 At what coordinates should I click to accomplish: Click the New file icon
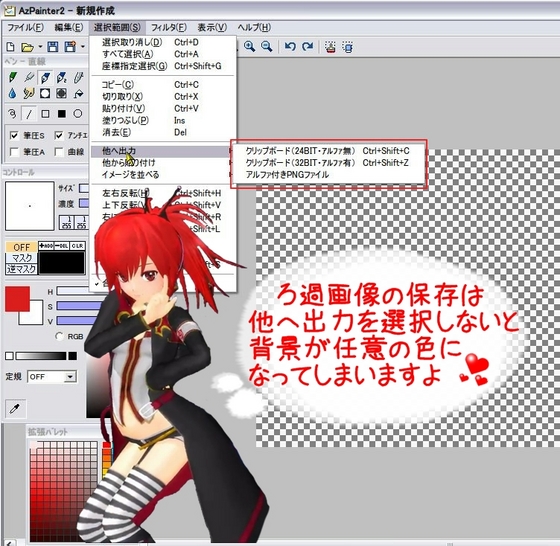coord(11,47)
